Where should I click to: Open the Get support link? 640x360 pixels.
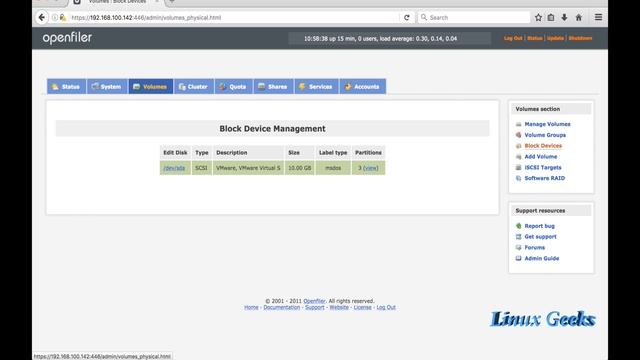[540, 237]
